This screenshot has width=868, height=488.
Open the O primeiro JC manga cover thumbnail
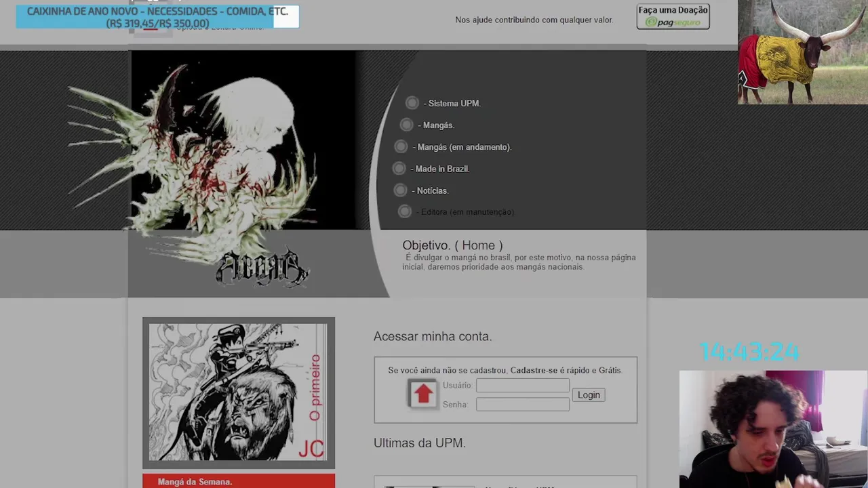(239, 392)
